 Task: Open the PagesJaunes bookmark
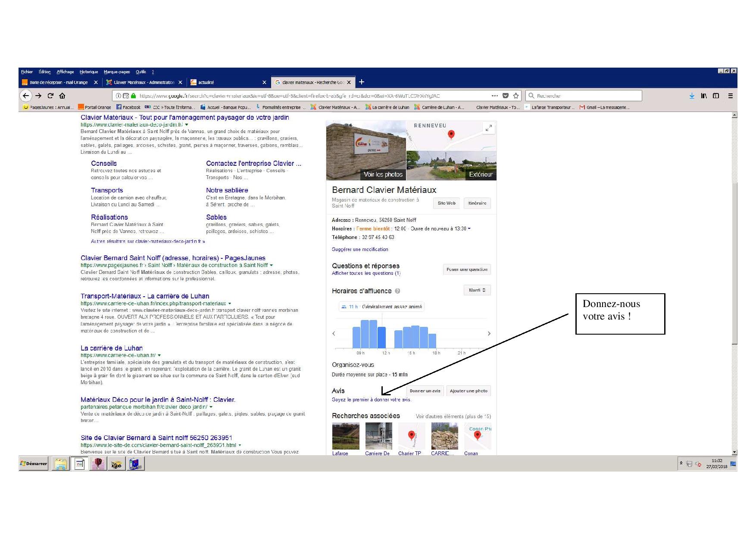pyautogui.click(x=48, y=107)
